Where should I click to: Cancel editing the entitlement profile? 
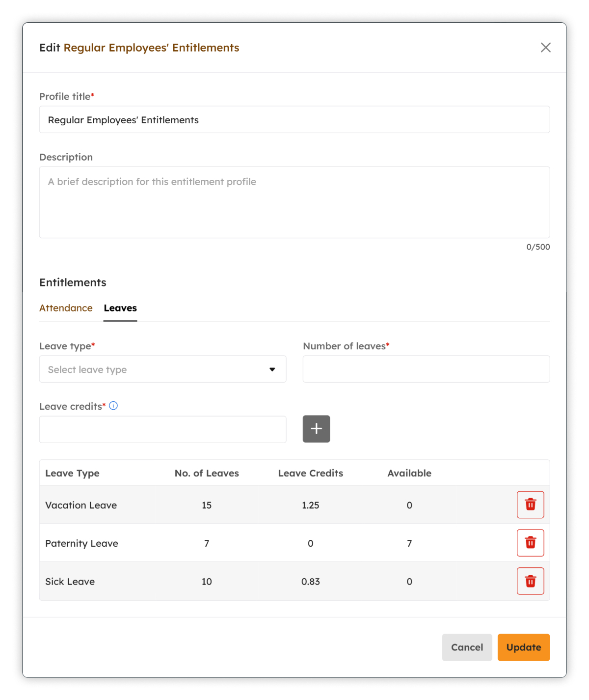[467, 647]
